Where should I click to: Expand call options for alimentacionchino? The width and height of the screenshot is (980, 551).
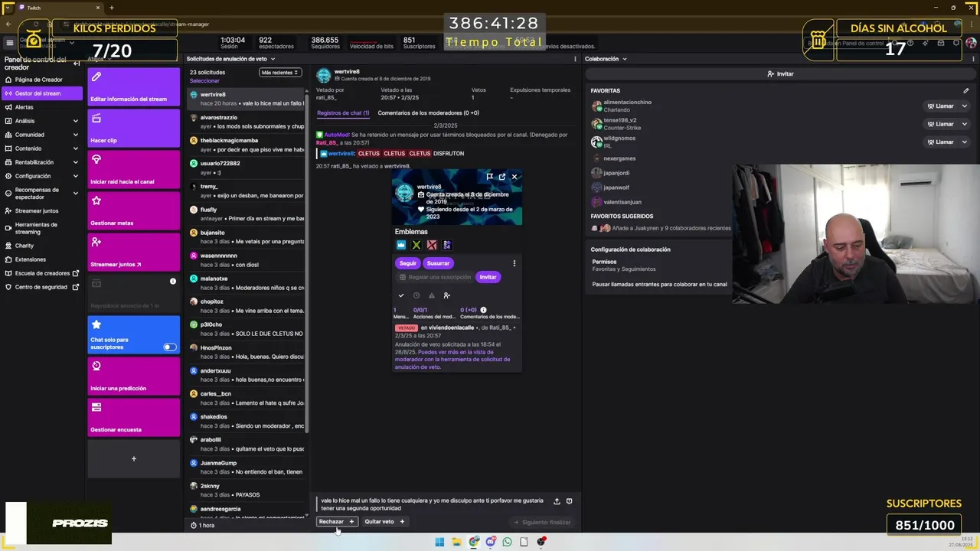[x=964, y=106]
